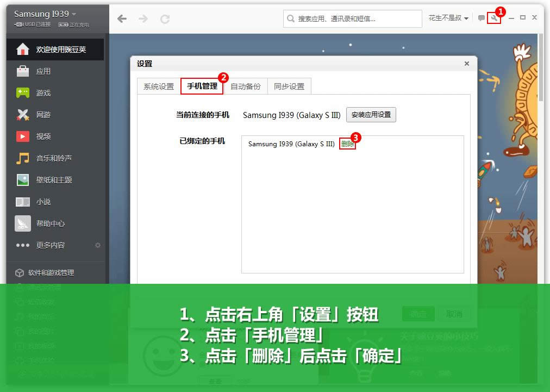Go back with the left arrow

[122, 18]
